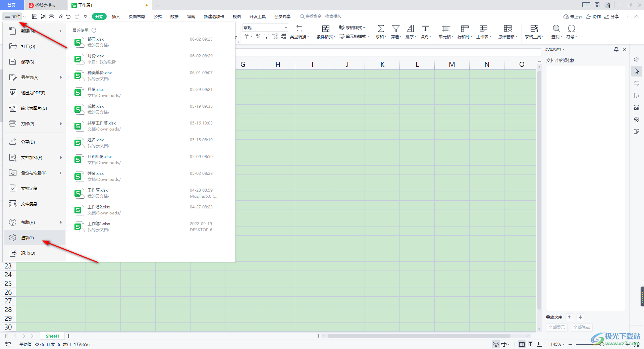The height and width of the screenshot is (349, 644).
Task: Click Hide All (全部隐藏) button
Action: [582, 327]
